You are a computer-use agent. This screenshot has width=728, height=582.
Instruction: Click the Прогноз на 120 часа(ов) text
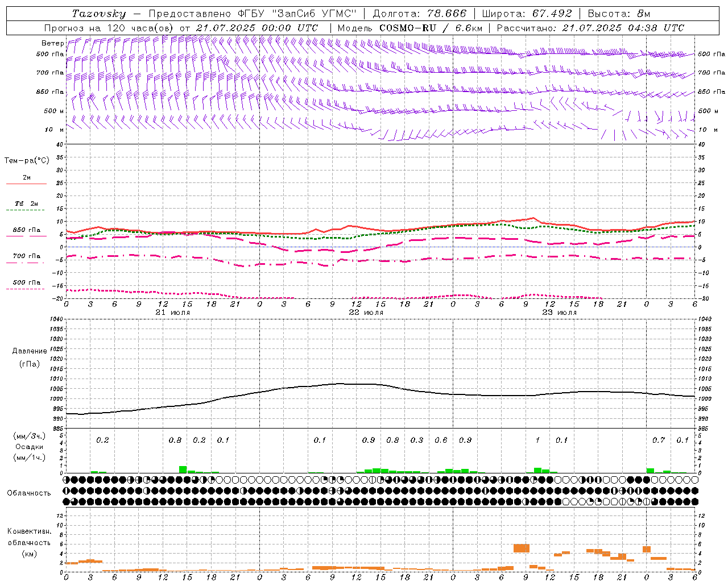pyautogui.click(x=109, y=28)
